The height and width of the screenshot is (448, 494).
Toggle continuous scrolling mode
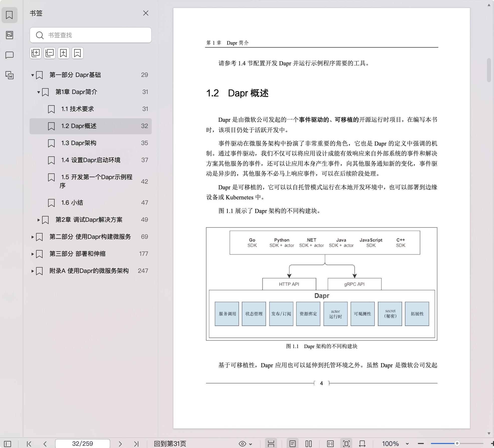[271, 444]
